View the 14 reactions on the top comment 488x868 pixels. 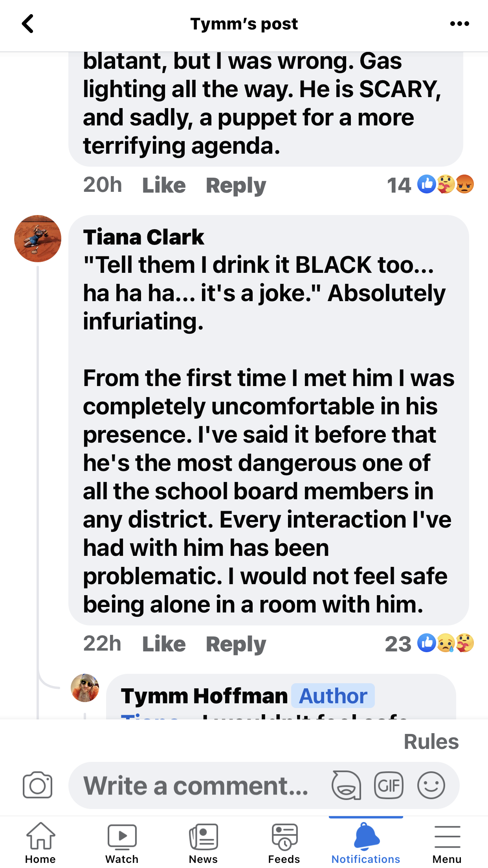(430, 185)
